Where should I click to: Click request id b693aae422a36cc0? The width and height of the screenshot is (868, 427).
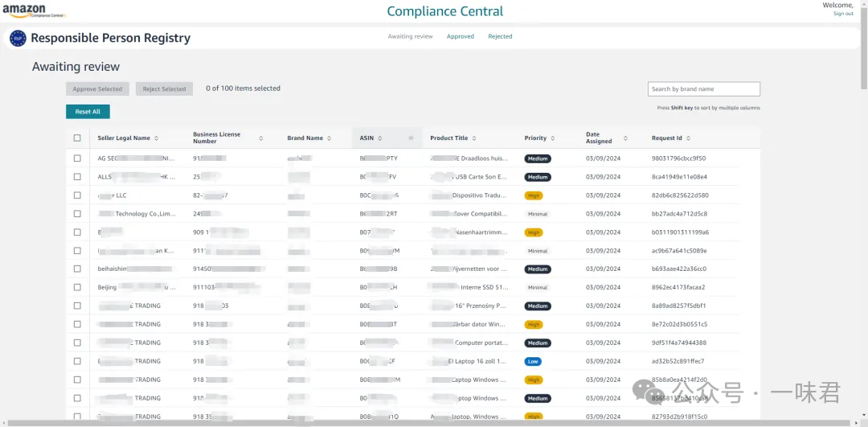click(x=679, y=269)
